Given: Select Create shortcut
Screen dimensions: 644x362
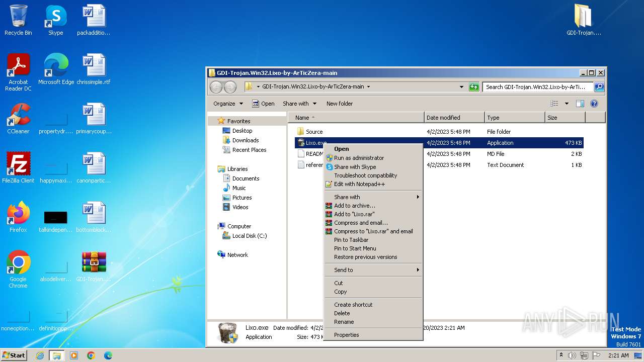Looking at the screenshot, I should [373, 305].
